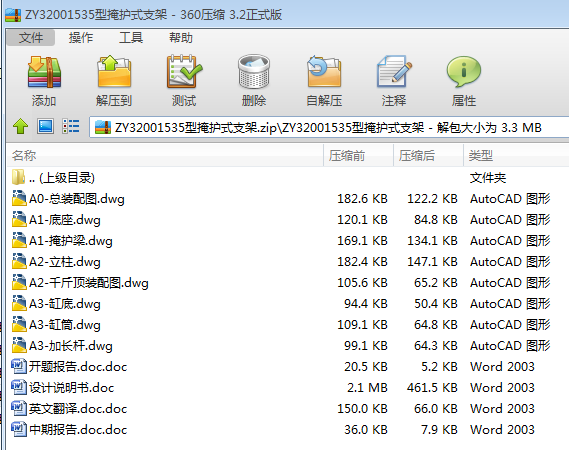
Task: Click the Word icon of 设计说明书
Action: (x=19, y=387)
